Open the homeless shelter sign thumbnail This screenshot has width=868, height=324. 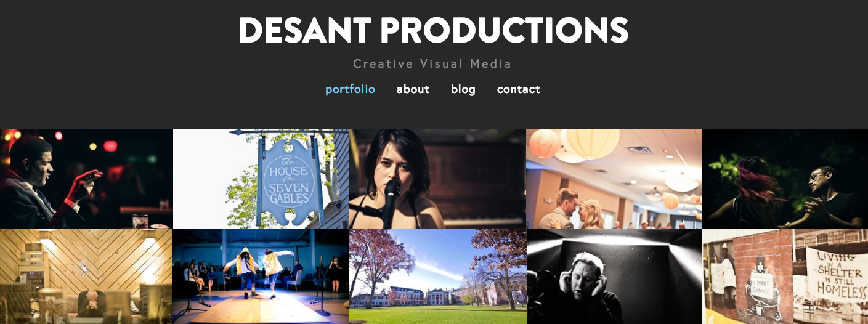[x=785, y=277]
